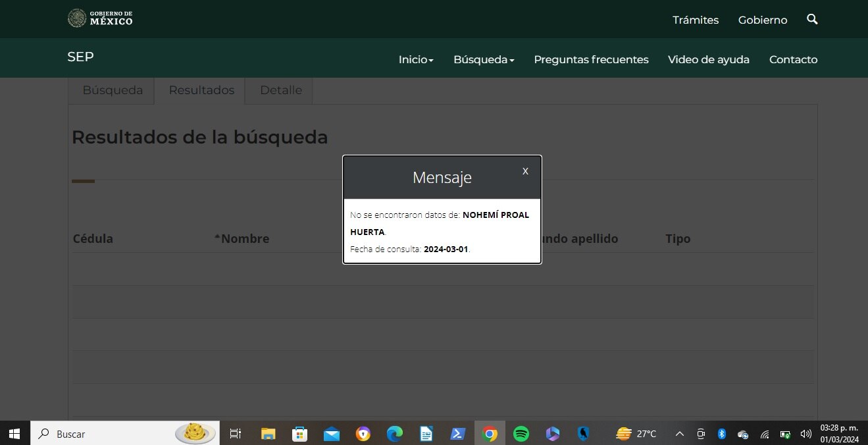This screenshot has height=445, width=868.
Task: Expand hidden icons in the system tray
Action: 680,434
